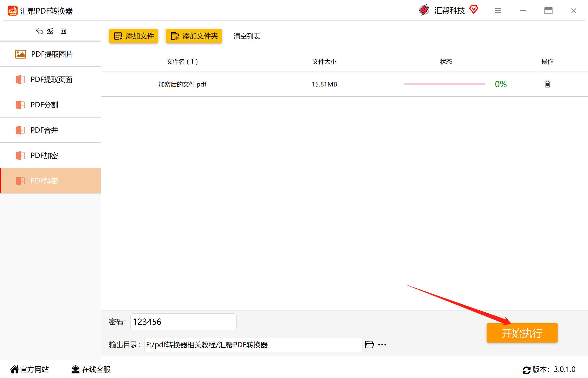Minimize the window

pyautogui.click(x=523, y=11)
